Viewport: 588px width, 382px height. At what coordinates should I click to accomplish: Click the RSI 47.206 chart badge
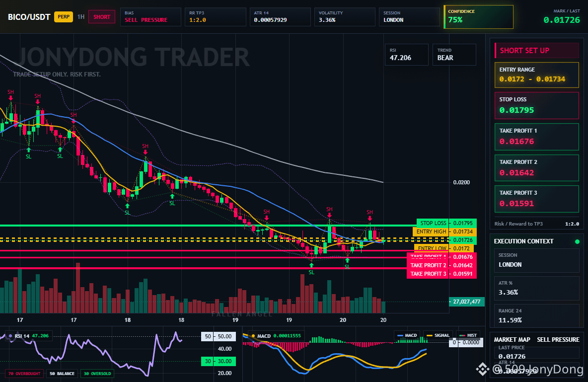click(x=407, y=55)
